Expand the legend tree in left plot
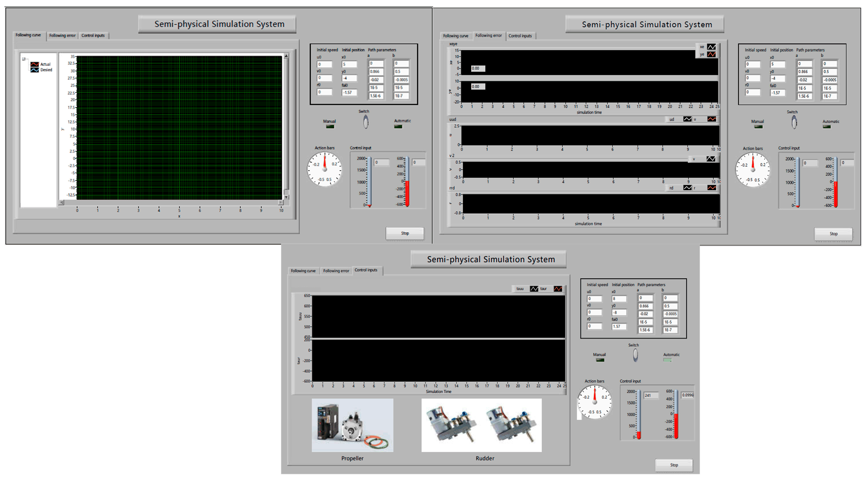Image resolution: width=868 pixels, height=482 pixels. pos(23,59)
